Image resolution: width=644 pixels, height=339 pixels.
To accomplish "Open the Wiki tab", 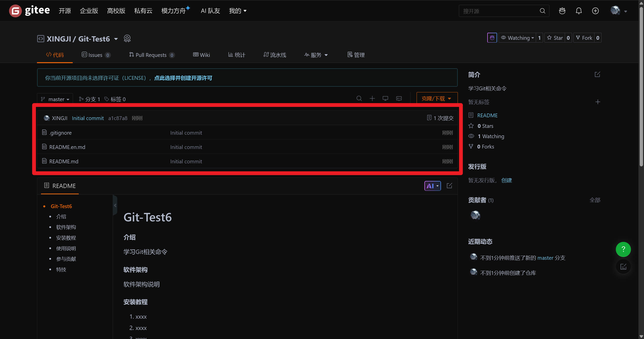I will point(201,55).
